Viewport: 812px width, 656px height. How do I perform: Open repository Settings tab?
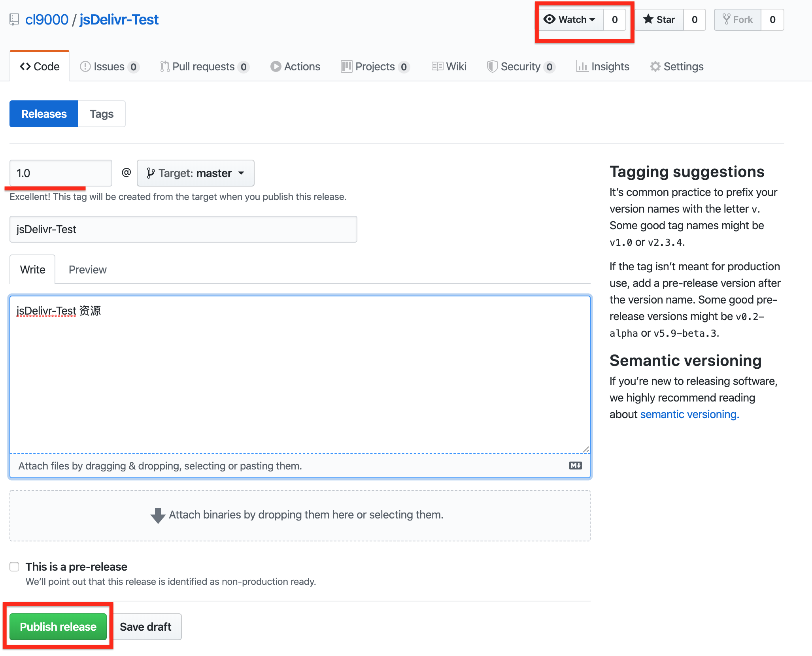677,66
